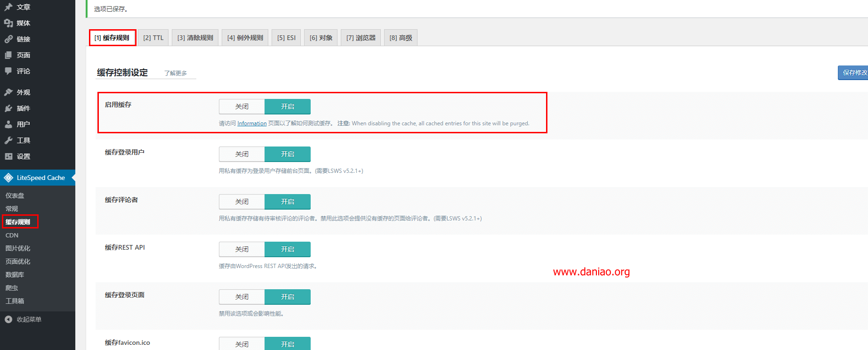Open the 数据库 submenu item

click(x=15, y=275)
